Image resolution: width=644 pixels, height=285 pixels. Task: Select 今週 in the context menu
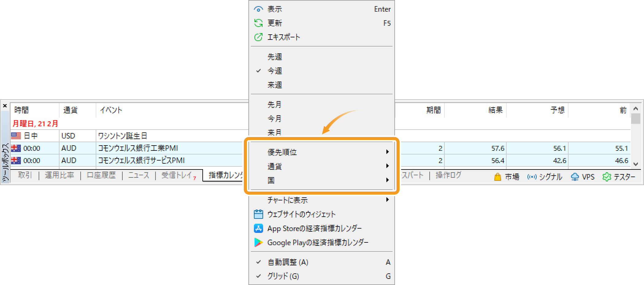click(x=321, y=71)
